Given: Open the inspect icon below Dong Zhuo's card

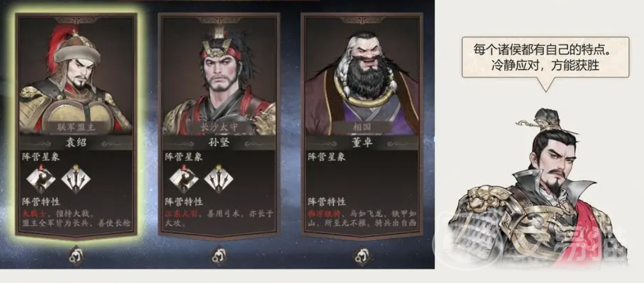Looking at the screenshot, I should pyautogui.click(x=362, y=255).
